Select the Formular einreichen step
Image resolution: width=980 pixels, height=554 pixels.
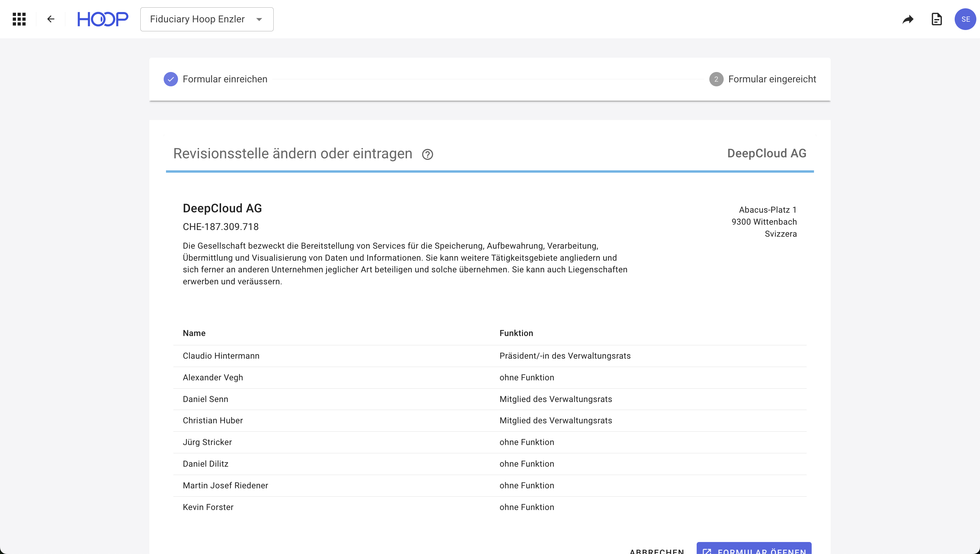tap(225, 79)
